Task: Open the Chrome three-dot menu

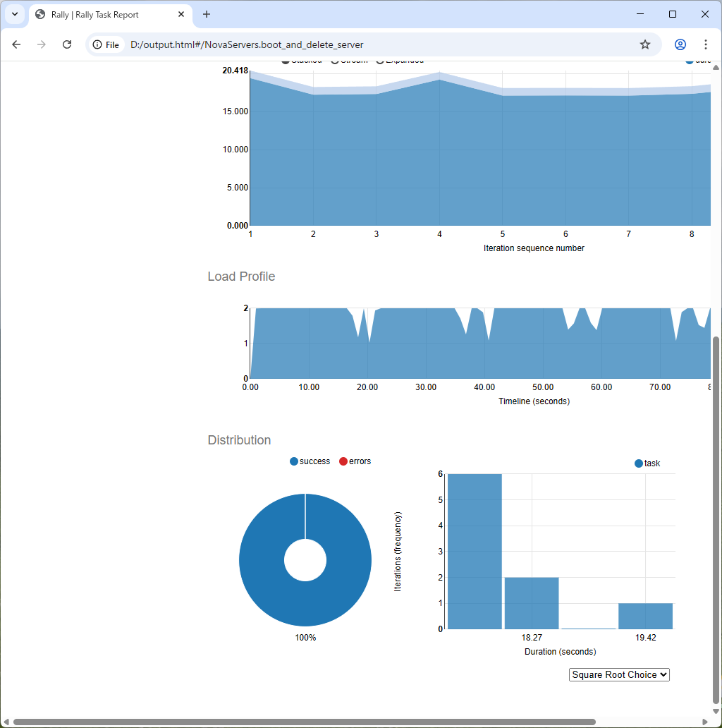Action: (706, 44)
